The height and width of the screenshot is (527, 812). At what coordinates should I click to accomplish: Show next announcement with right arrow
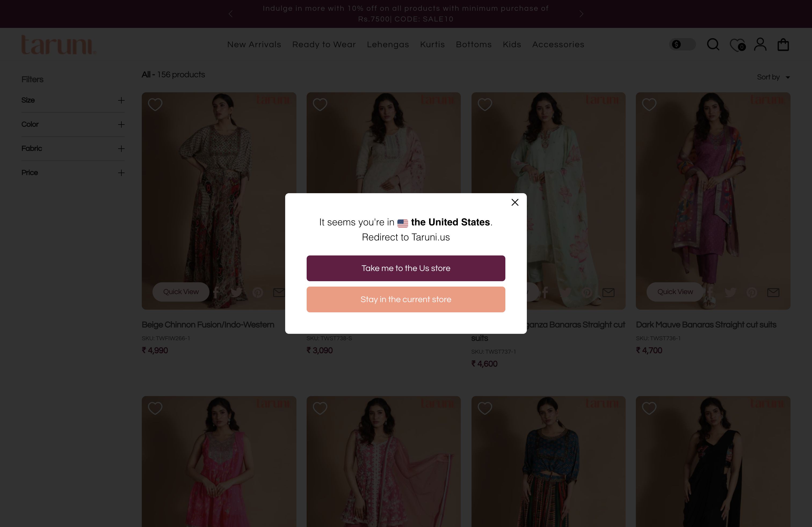(x=581, y=14)
